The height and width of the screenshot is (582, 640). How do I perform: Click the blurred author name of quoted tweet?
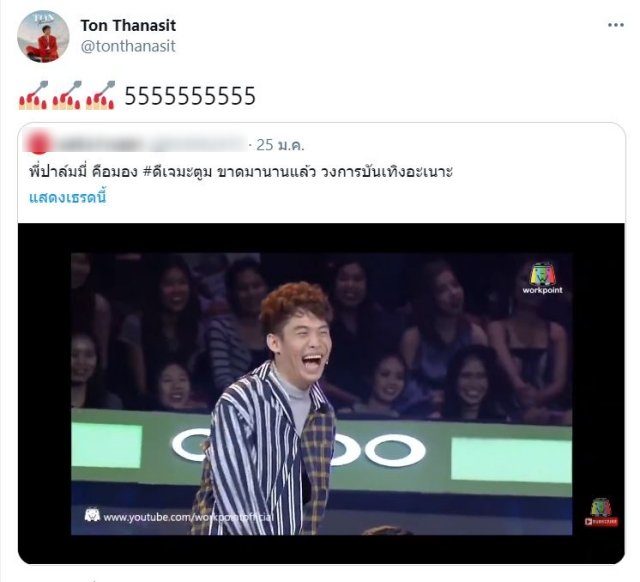(x=149, y=144)
